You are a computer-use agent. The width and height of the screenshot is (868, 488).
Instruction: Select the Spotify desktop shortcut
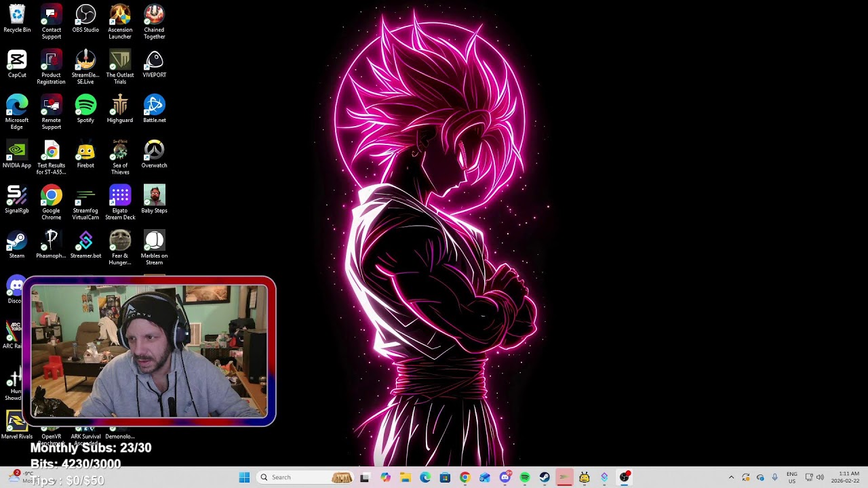click(x=85, y=109)
